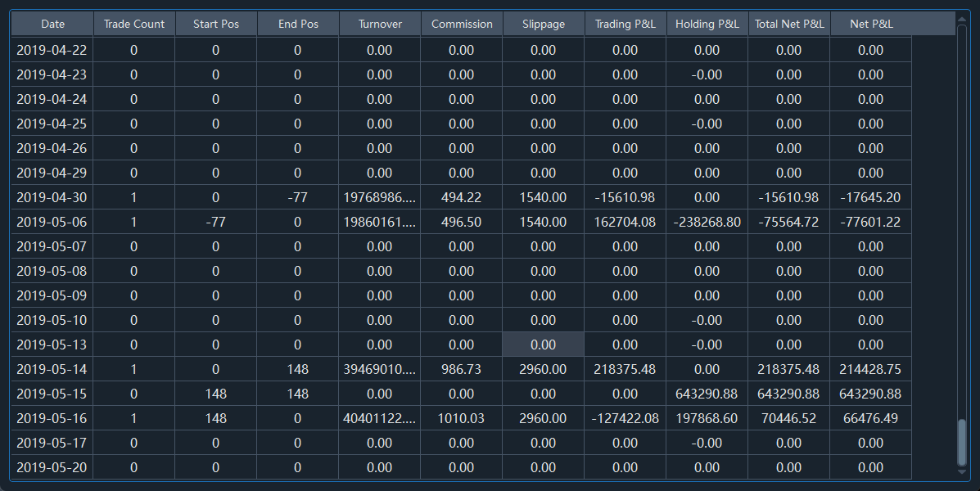
Task: Select the 2019-04-30 date cell
Action: [x=52, y=197]
